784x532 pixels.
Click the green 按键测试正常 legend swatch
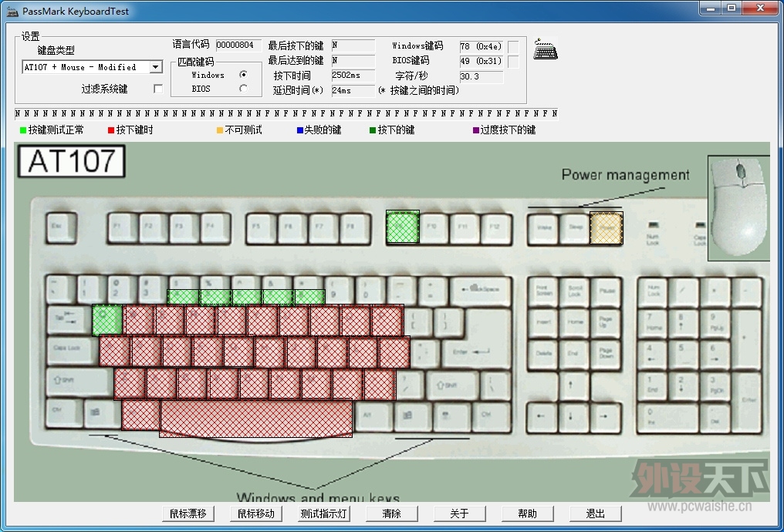coord(23,130)
